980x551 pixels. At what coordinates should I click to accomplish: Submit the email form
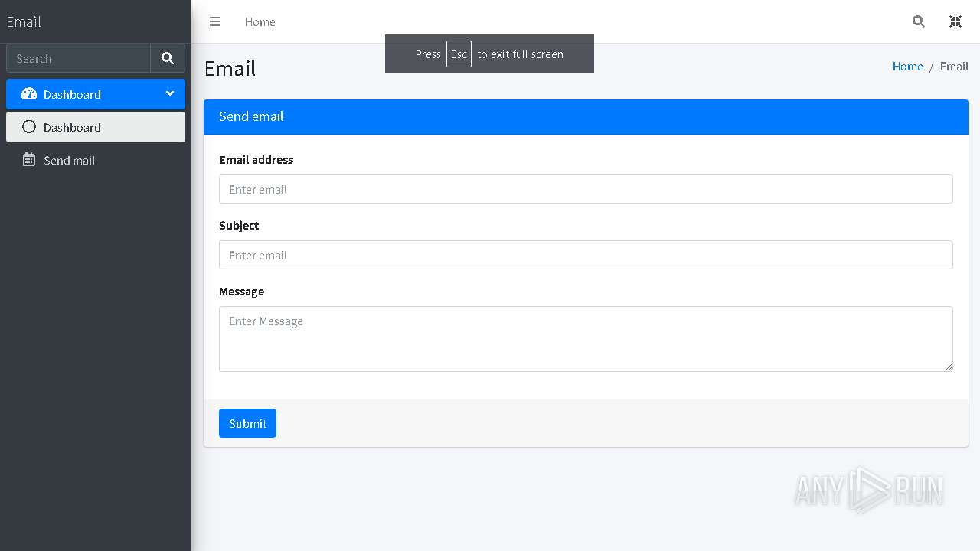[x=247, y=423]
